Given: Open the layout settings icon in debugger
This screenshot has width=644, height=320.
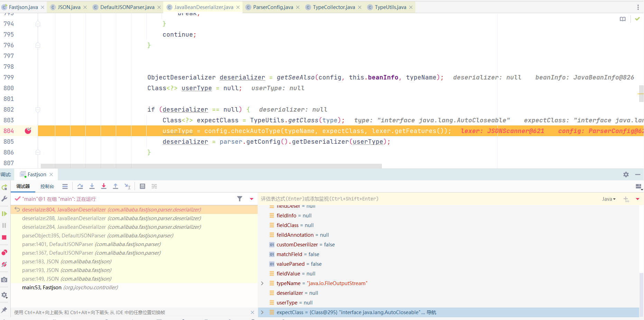Looking at the screenshot, I should click(x=639, y=187).
